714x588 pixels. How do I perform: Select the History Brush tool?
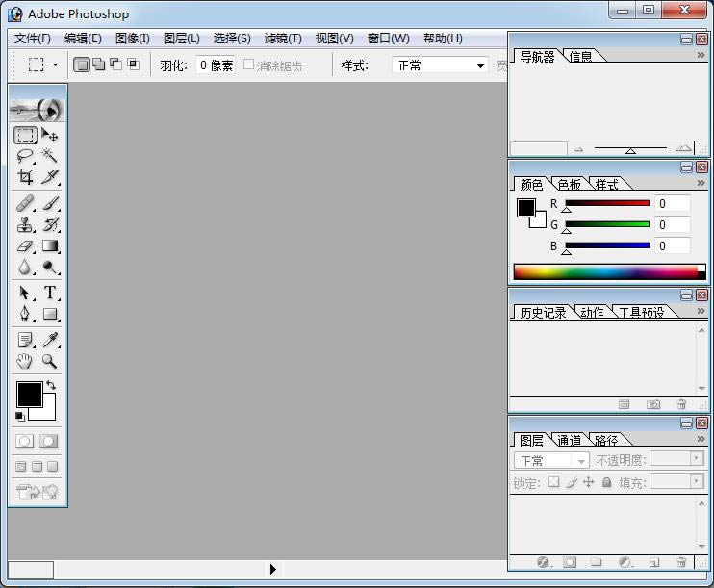[50, 224]
